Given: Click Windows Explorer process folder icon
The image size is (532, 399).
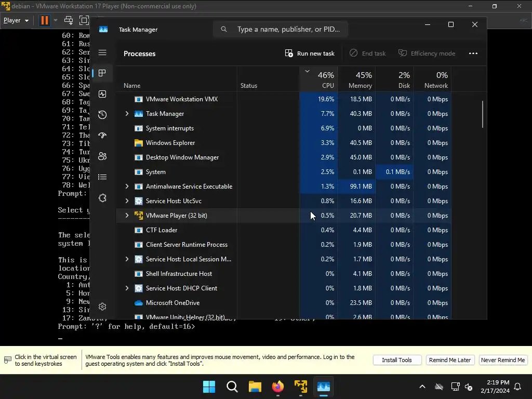Looking at the screenshot, I should click(x=138, y=143).
